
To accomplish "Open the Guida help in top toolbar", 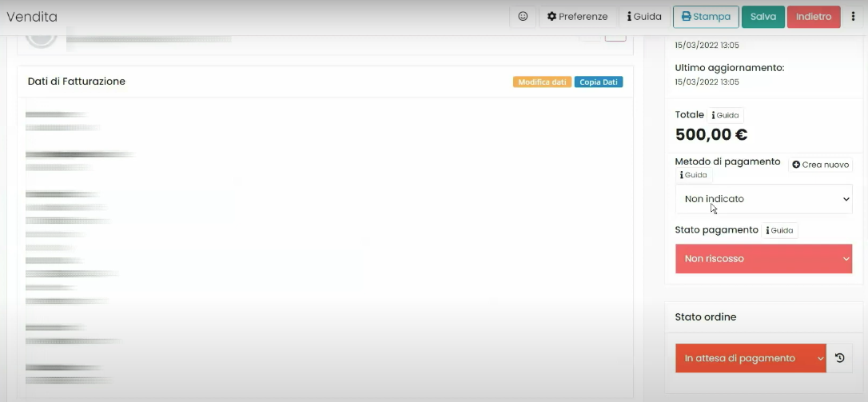I will point(644,17).
